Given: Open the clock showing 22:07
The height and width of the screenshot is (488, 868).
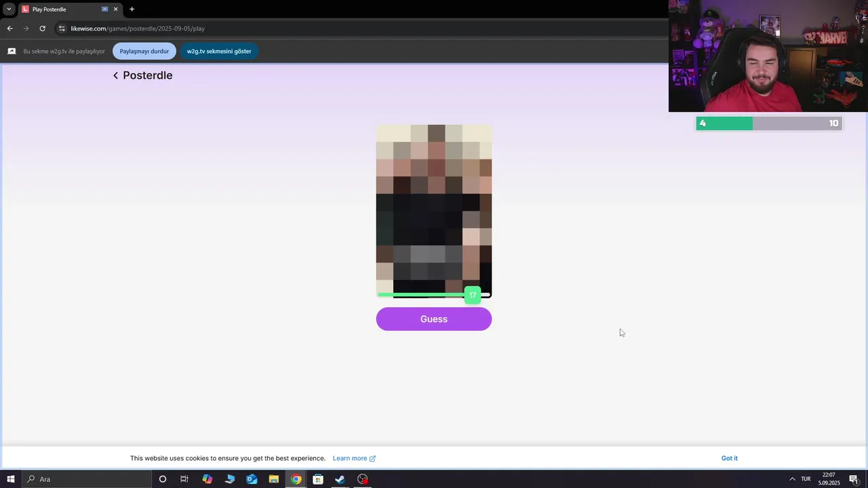Looking at the screenshot, I should point(829,479).
